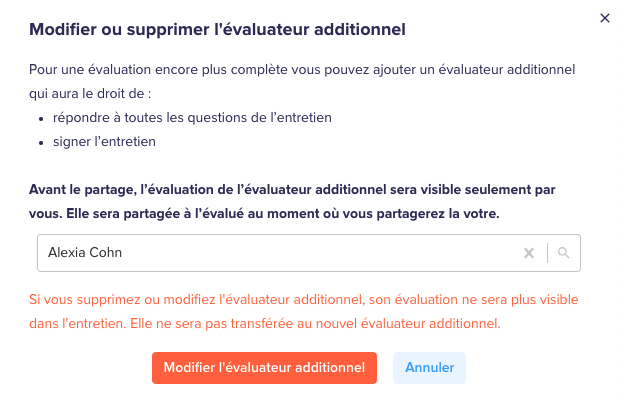Click the bullet dot before 'répondre'

41,118
